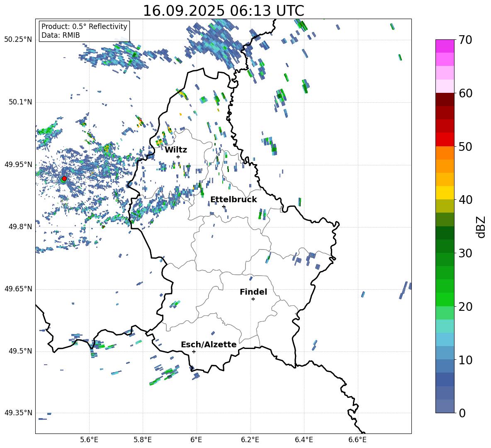Select the Ettelbruck city label
491x448 pixels.
tap(233, 200)
